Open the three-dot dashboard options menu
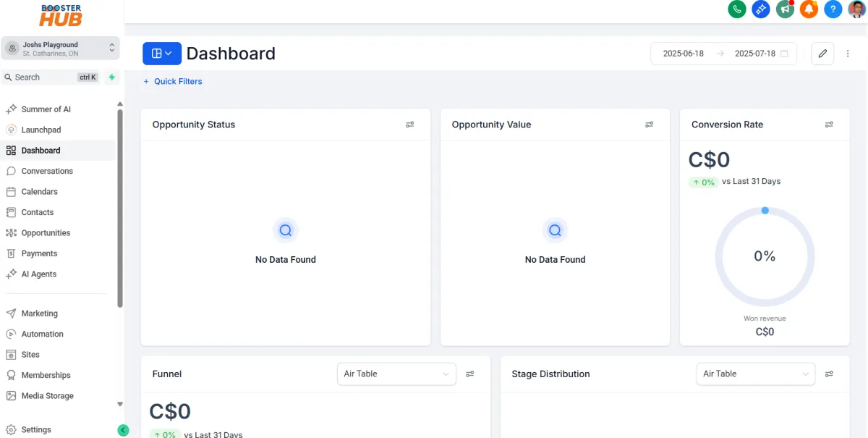 coord(848,54)
